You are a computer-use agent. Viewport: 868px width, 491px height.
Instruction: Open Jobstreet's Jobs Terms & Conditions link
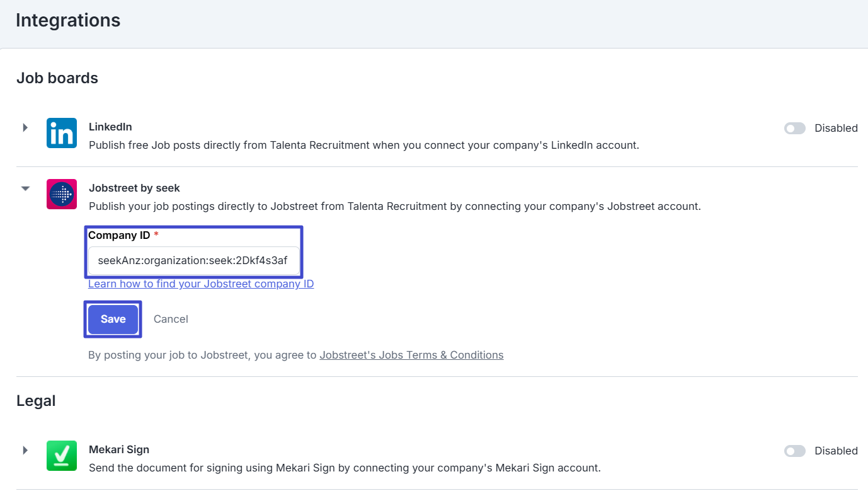tap(411, 355)
